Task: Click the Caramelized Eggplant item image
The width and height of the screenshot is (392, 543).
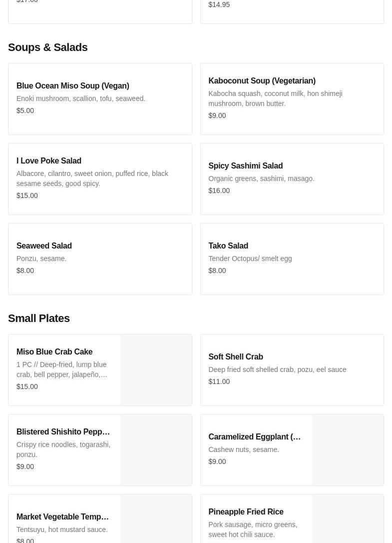Action: click(x=348, y=450)
